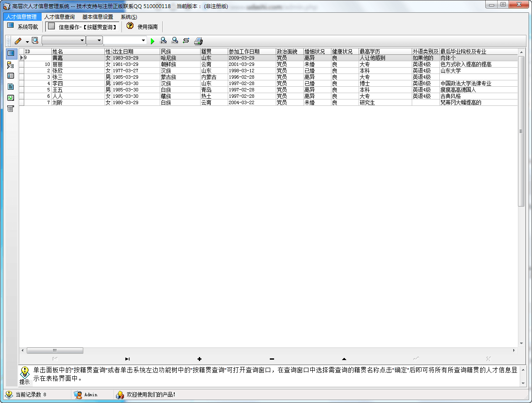Viewport: 532px width, 403px height.
Task: Open the 使用指南 help button
Action: pyautogui.click(x=142, y=27)
